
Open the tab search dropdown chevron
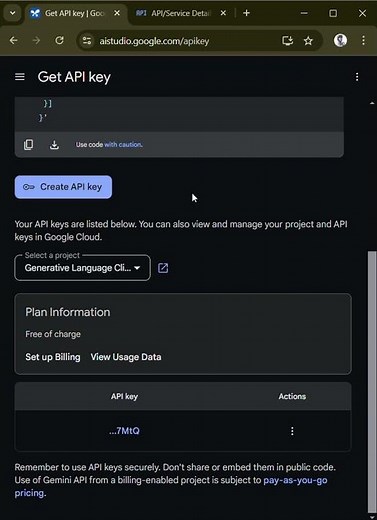click(13, 13)
